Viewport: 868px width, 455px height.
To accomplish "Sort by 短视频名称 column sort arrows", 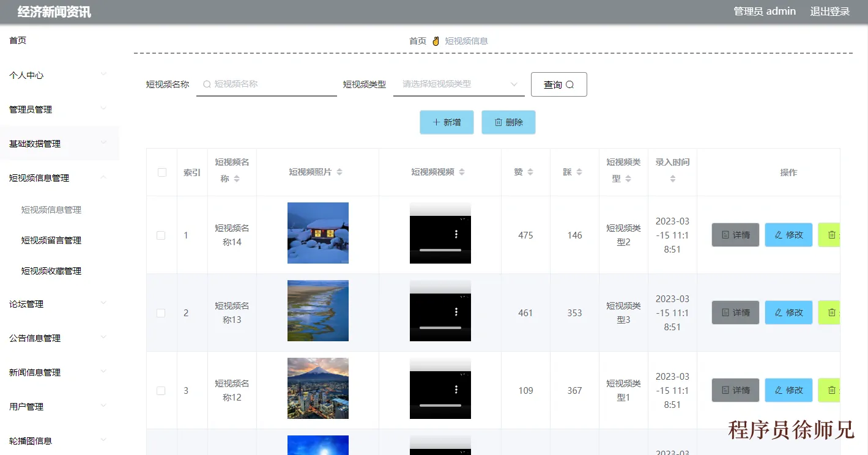I will pos(237,179).
